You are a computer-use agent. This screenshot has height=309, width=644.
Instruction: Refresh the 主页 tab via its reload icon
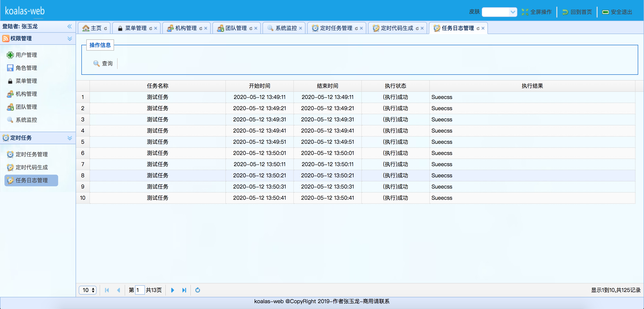[106, 28]
